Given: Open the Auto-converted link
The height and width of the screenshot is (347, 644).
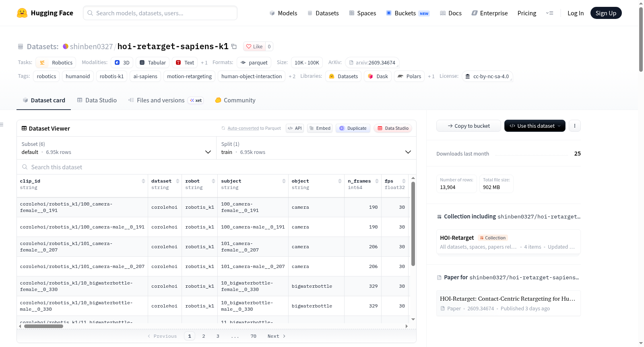Looking at the screenshot, I should pyautogui.click(x=243, y=128).
